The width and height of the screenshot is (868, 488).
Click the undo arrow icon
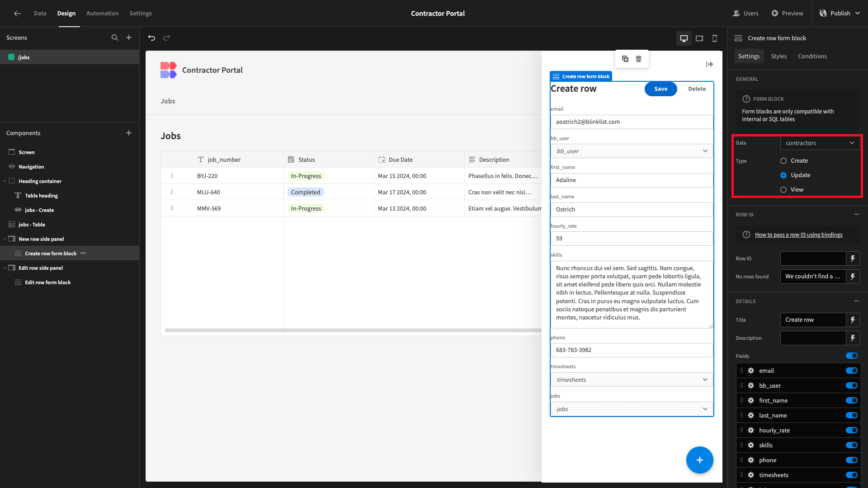click(x=151, y=38)
